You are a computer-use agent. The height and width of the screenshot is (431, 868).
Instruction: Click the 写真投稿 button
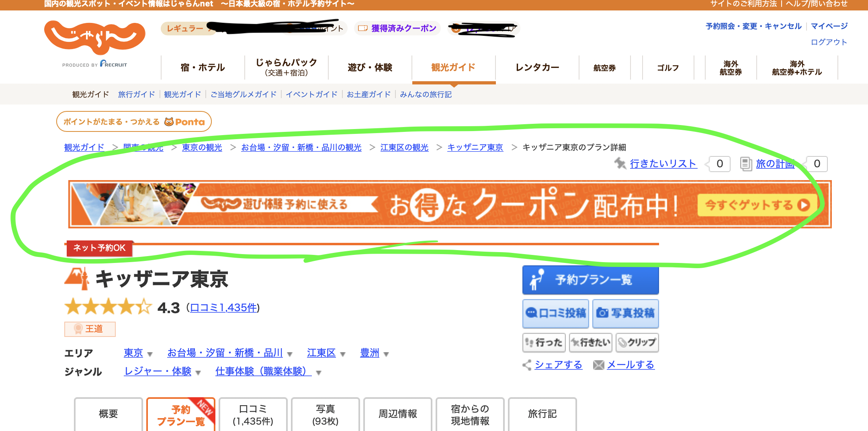click(x=626, y=313)
